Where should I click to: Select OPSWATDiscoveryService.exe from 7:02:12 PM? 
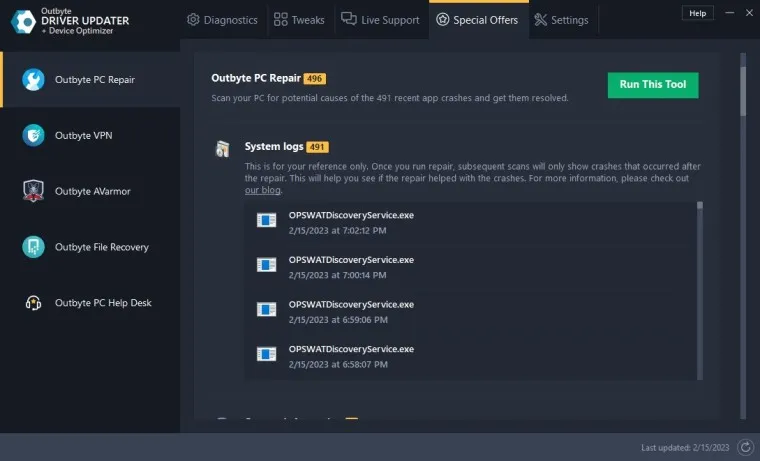pos(470,223)
